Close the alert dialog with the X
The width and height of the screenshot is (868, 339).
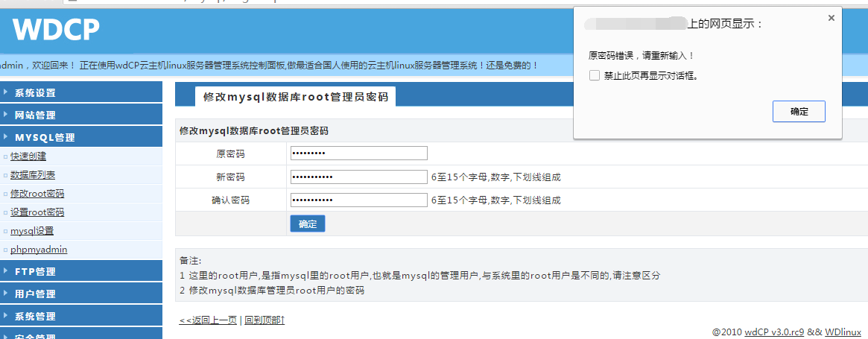831,18
